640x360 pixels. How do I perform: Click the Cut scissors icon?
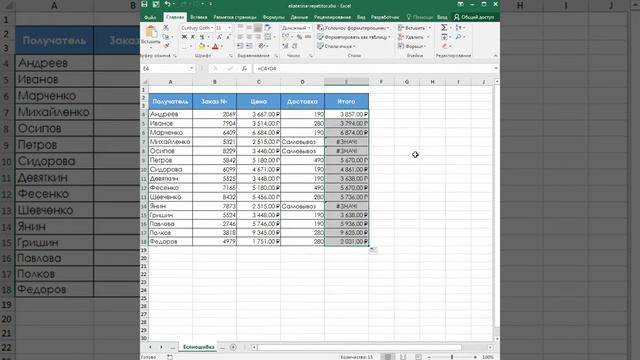pos(166,27)
